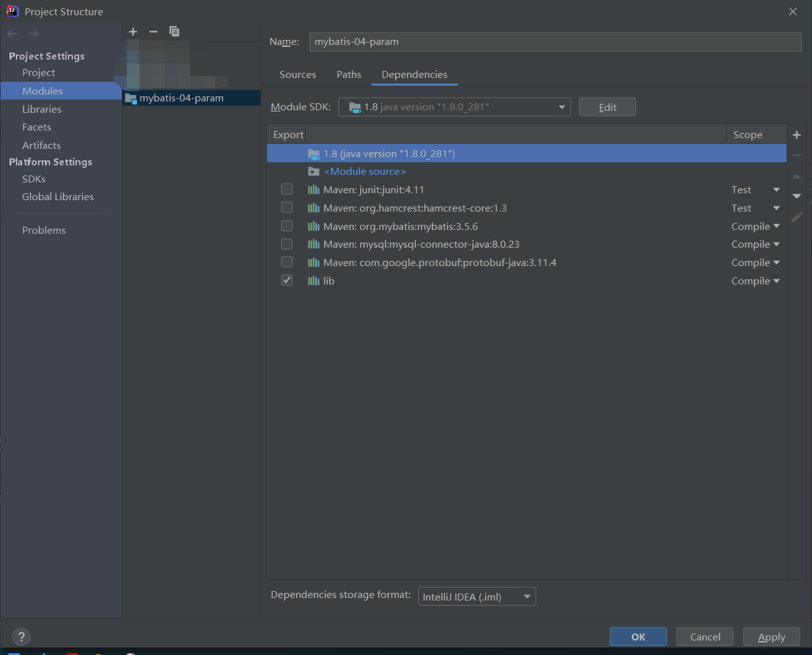Click the IntelliJ logo in title bar
This screenshot has height=655, width=812.
[x=12, y=11]
